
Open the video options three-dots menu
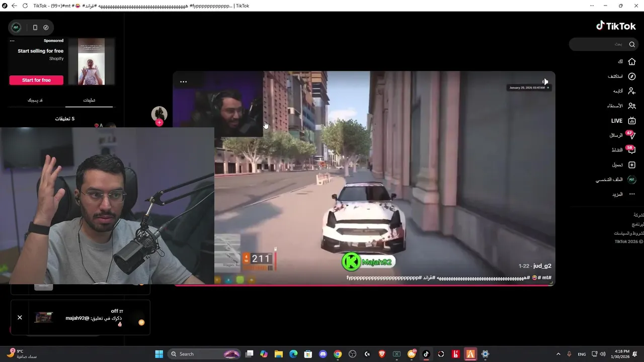(184, 81)
